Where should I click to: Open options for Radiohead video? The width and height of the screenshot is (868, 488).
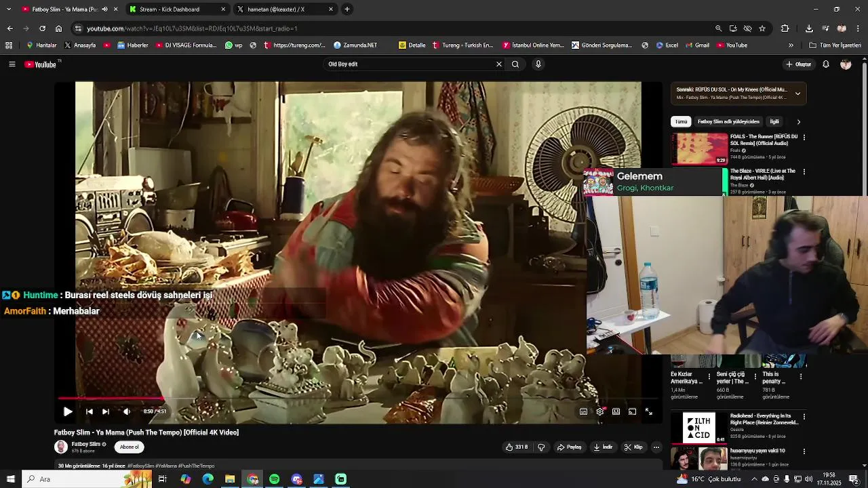804,417
